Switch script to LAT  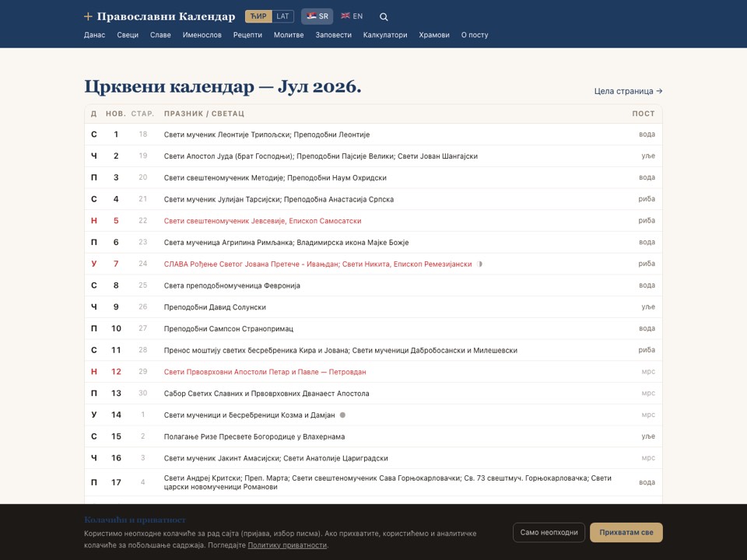click(x=282, y=16)
